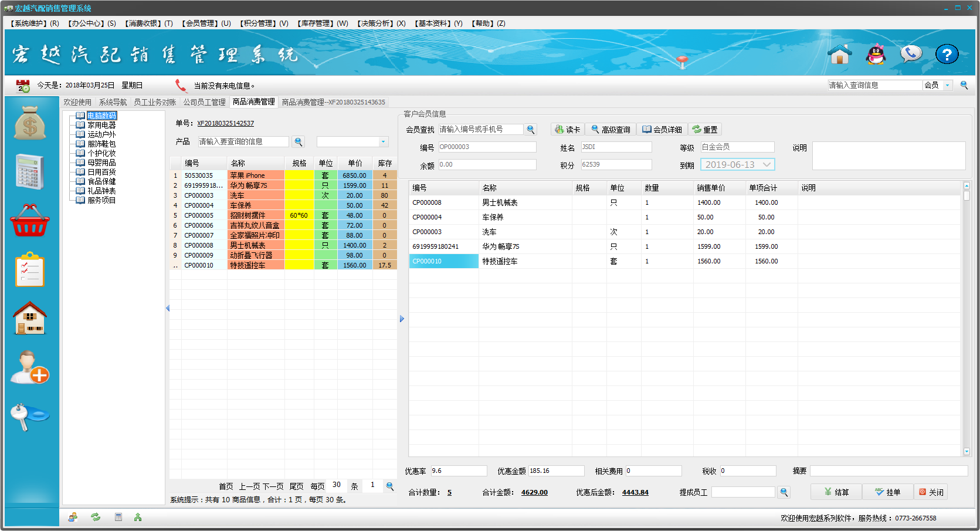Click the add member user icon
This screenshot has width=980, height=531.
pos(30,367)
